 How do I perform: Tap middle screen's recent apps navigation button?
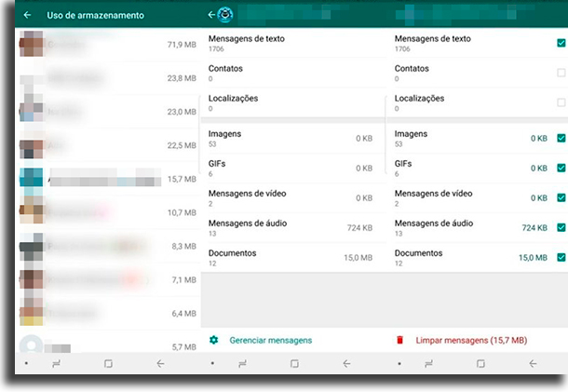click(x=242, y=363)
